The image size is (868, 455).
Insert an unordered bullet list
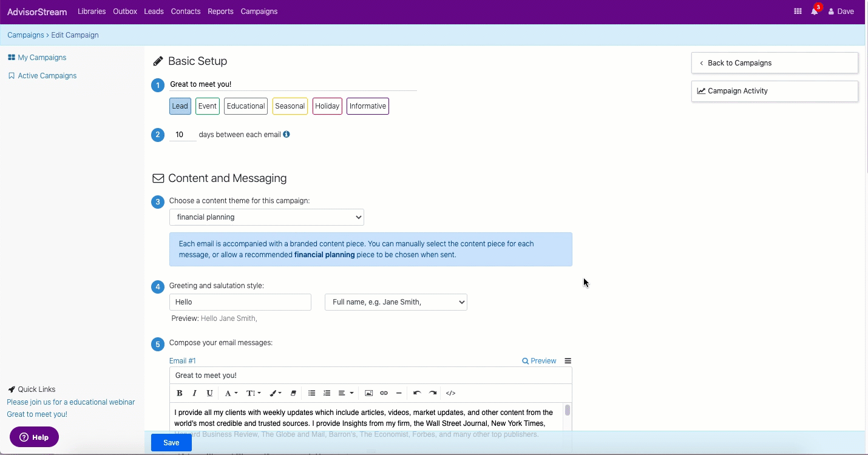(311, 393)
